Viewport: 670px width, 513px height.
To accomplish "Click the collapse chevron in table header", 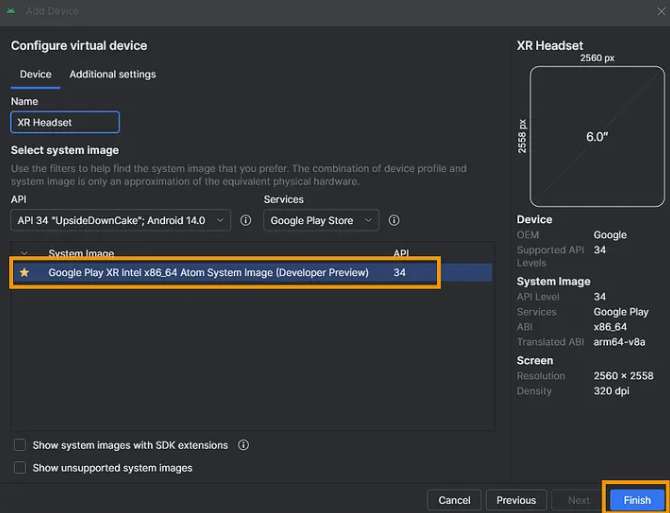I will coord(24,254).
